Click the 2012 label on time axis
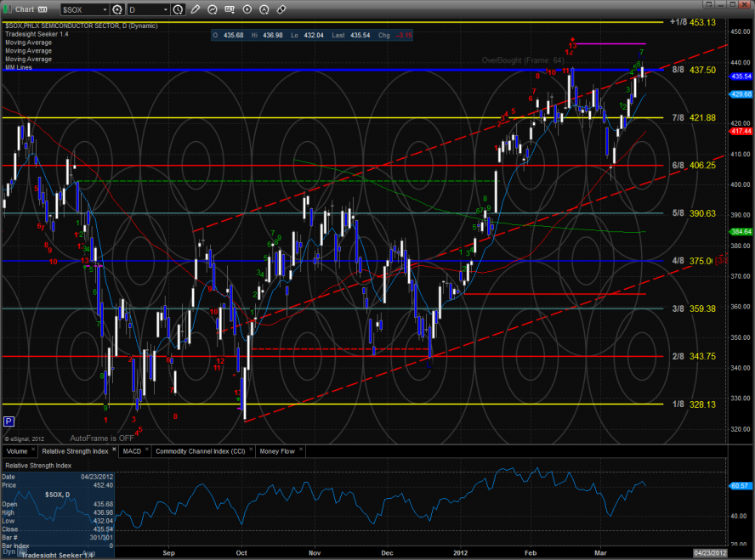This screenshot has height=560, width=755. click(460, 553)
